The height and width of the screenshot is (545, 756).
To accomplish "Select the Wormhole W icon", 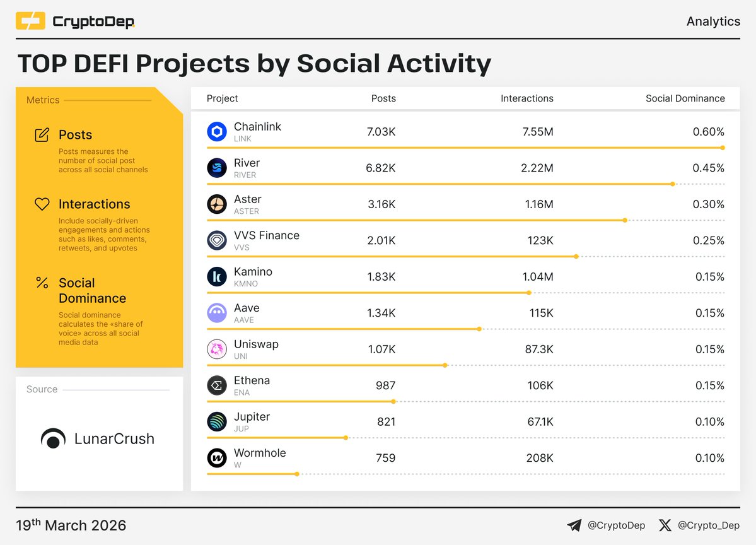I will [216, 458].
